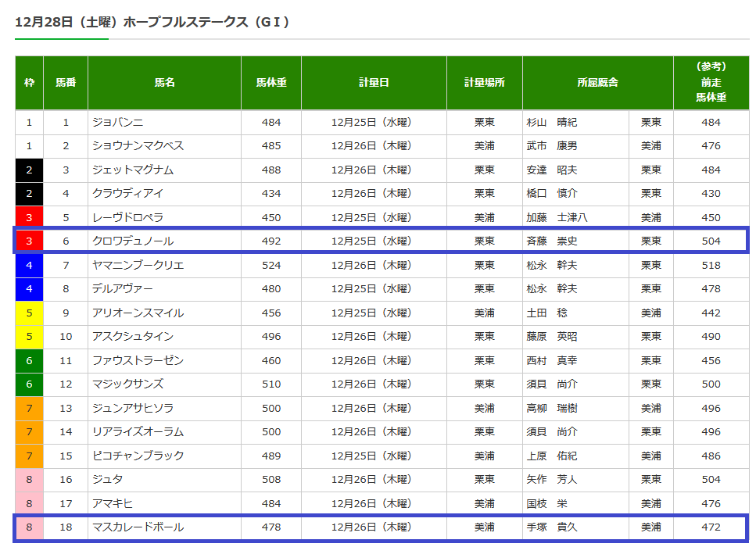
Task: Click body weight 434 of クラウディアイ
Action: tap(271, 194)
